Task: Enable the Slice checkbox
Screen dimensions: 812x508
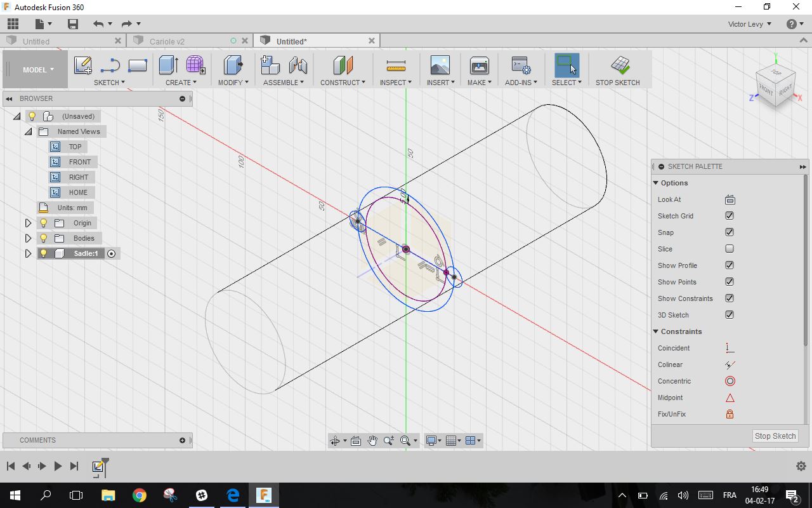Action: point(730,249)
